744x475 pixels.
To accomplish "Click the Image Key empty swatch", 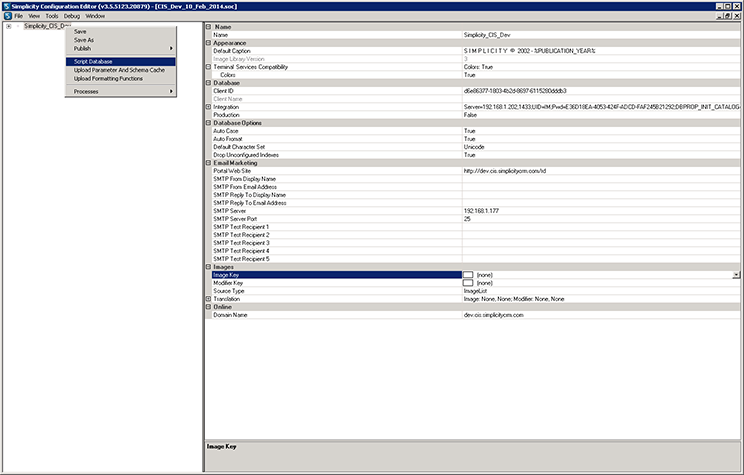I will 468,275.
